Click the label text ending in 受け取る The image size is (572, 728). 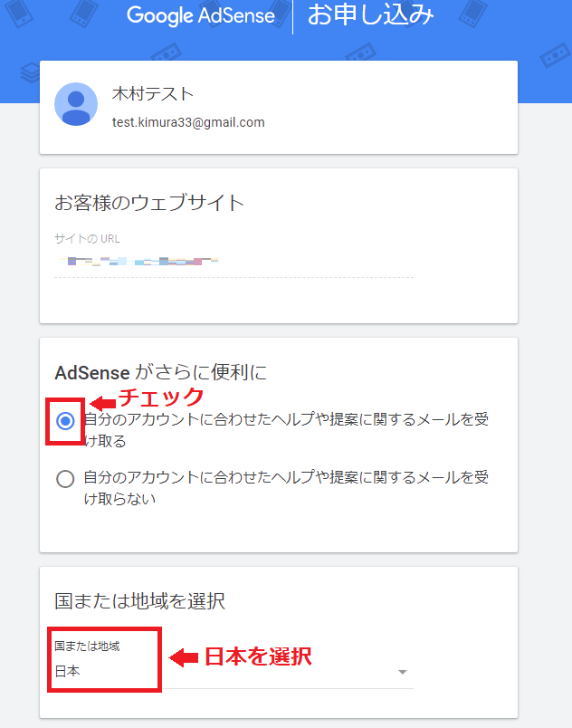click(x=286, y=430)
